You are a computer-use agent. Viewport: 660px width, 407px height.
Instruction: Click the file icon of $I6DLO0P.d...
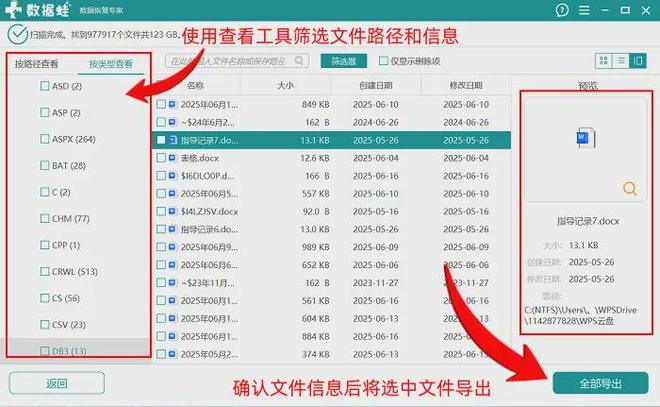tap(172, 176)
